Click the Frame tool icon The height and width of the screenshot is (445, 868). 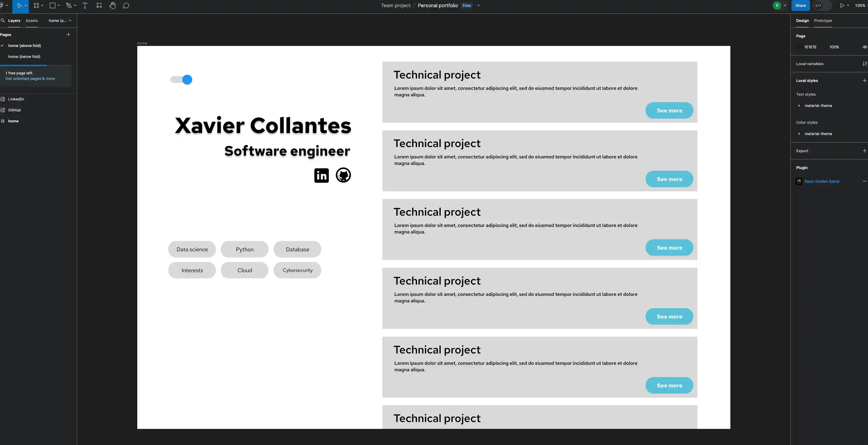pyautogui.click(x=36, y=5)
